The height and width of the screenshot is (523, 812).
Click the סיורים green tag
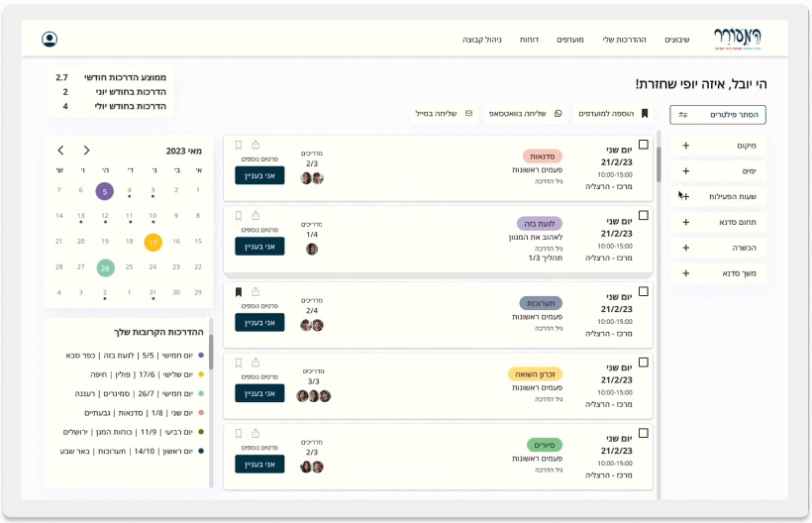(x=545, y=446)
